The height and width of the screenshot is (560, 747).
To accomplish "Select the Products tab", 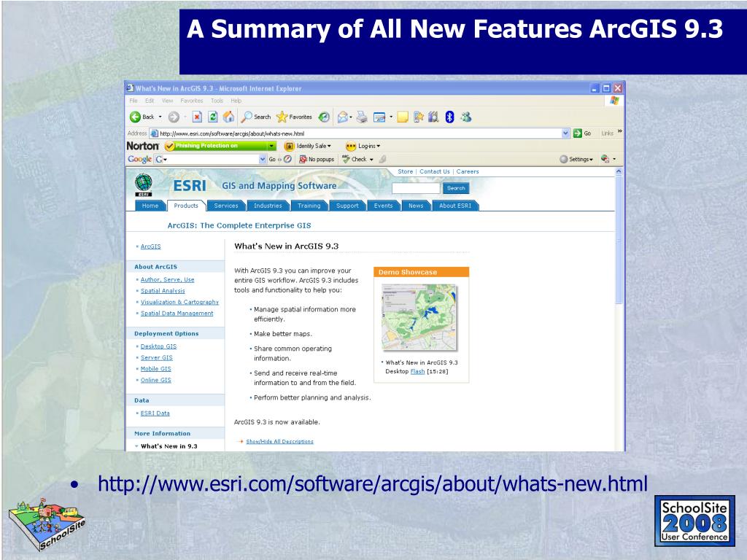I will pos(186,206).
